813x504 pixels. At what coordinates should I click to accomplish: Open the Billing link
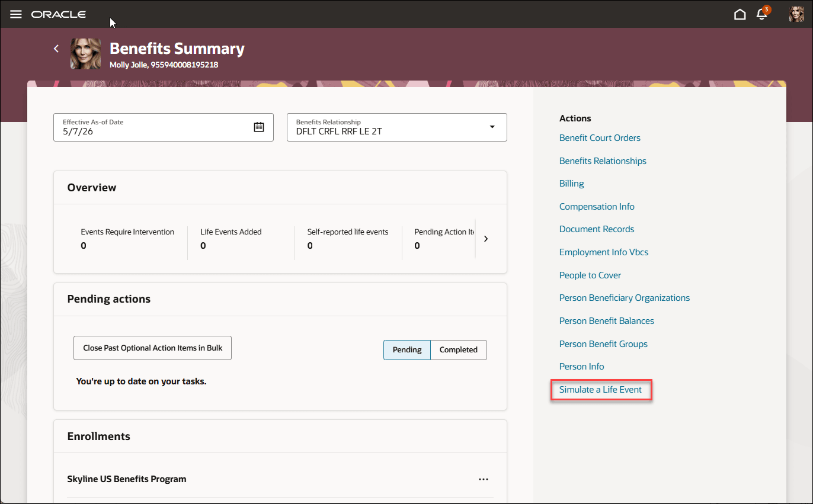(572, 184)
